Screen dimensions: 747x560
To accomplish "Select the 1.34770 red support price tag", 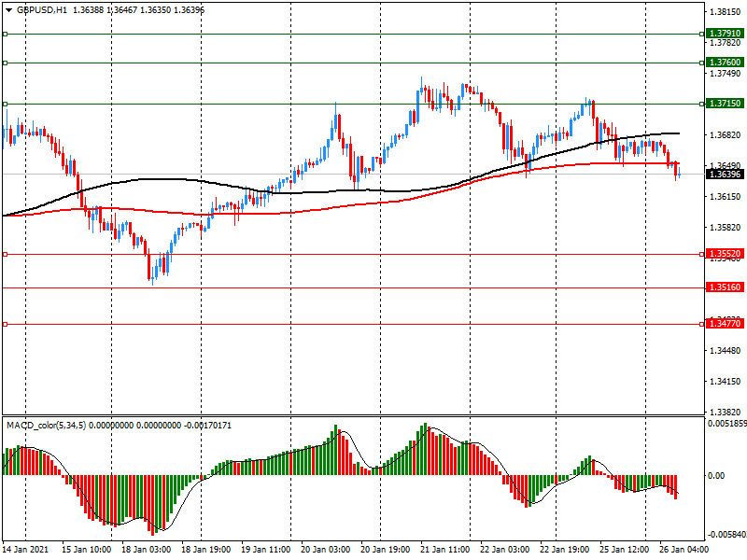I will pyautogui.click(x=725, y=324).
